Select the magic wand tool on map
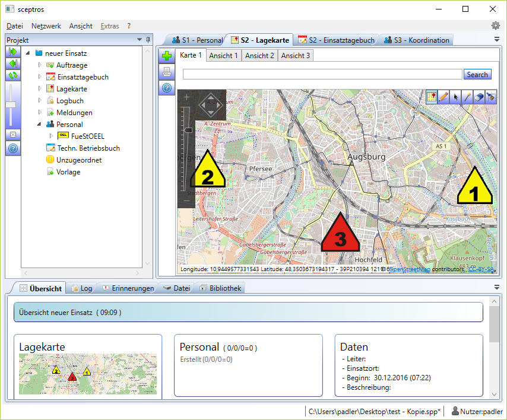This screenshot has height=420, width=507. pos(467,97)
